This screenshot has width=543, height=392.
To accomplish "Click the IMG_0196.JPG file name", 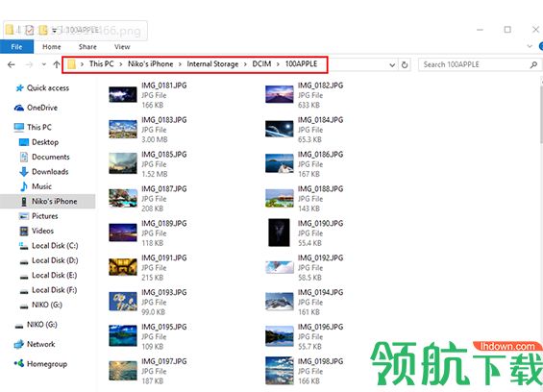I will point(320,327).
